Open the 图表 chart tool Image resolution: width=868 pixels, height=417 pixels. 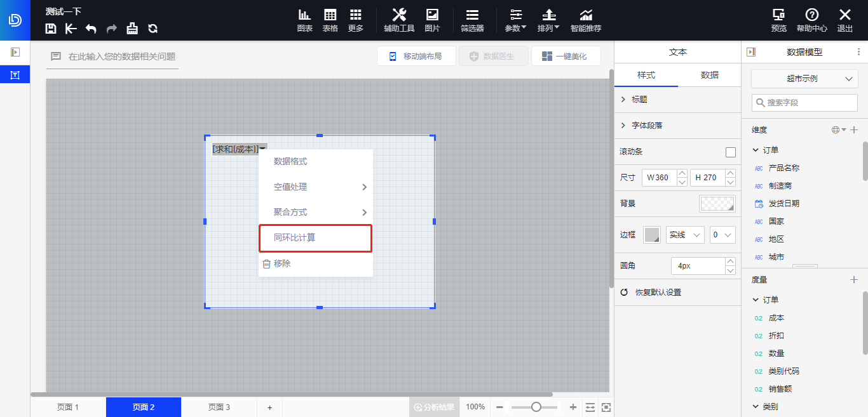point(305,20)
